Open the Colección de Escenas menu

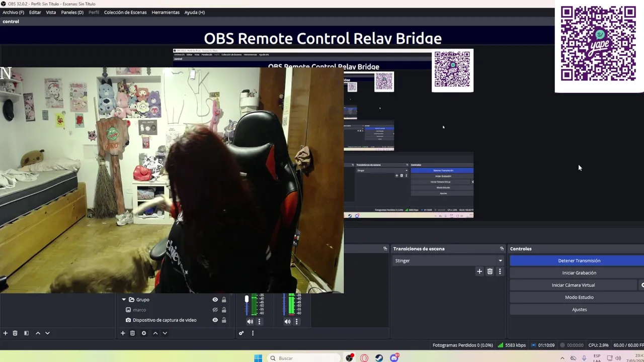coord(125,12)
